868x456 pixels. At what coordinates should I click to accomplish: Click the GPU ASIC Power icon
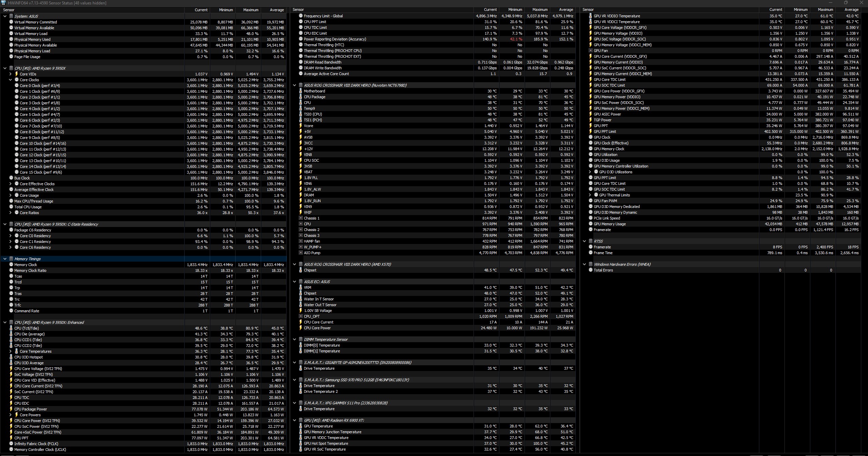tap(590, 114)
